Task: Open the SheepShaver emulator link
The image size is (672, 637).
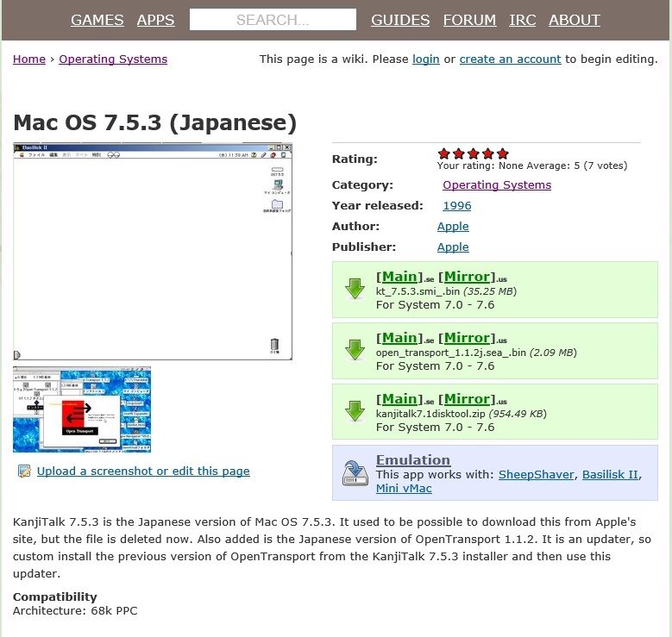Action: (537, 475)
